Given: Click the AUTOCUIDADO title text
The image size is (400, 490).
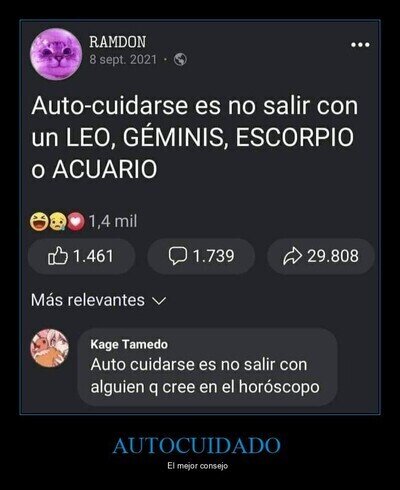Looking at the screenshot, I should click(197, 446).
